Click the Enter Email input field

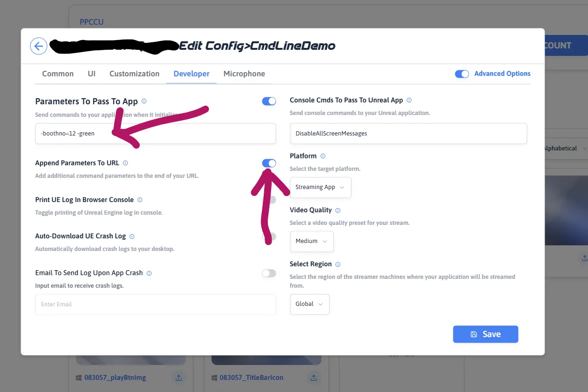tap(156, 304)
